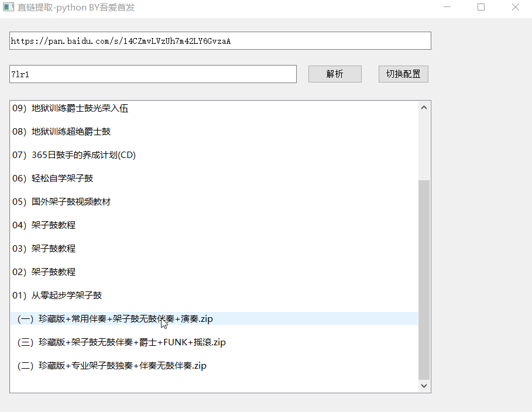The height and width of the screenshot is (412, 532).
Task: Select list row 05) 国外架子鼓视频教材
Action: point(214,202)
